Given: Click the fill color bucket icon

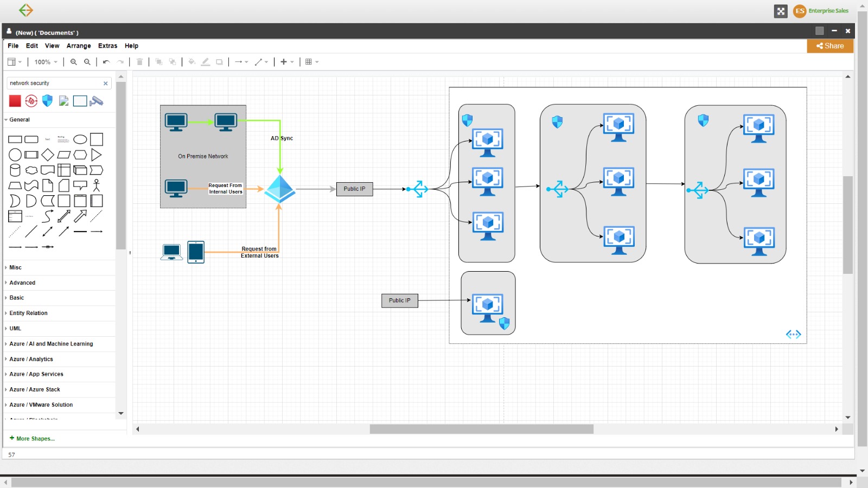Looking at the screenshot, I should click(192, 62).
